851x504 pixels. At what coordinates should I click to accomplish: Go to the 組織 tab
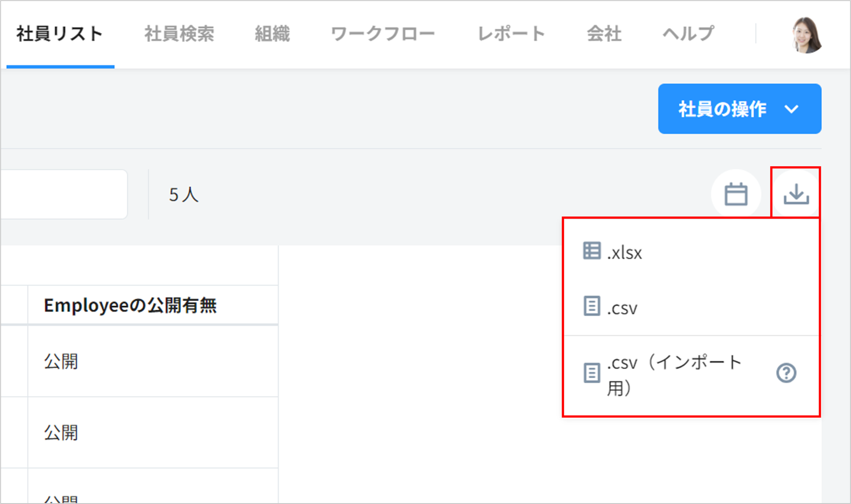[272, 34]
